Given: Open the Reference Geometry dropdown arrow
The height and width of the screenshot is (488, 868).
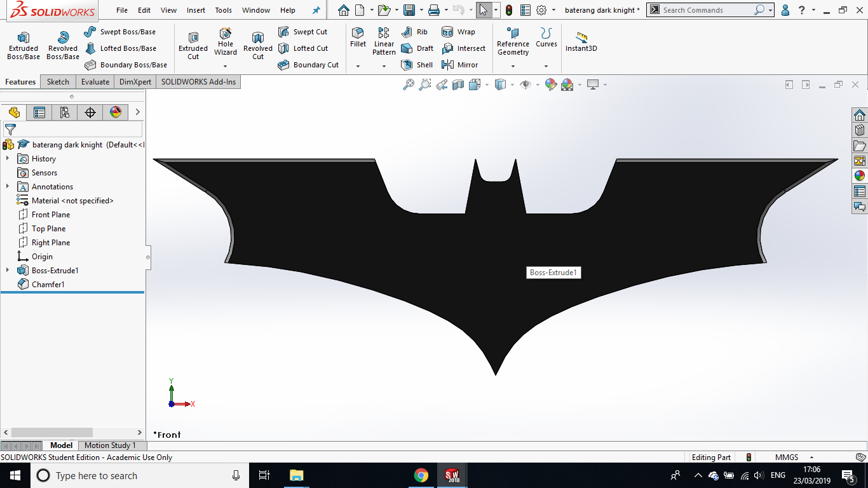Looking at the screenshot, I should (513, 66).
